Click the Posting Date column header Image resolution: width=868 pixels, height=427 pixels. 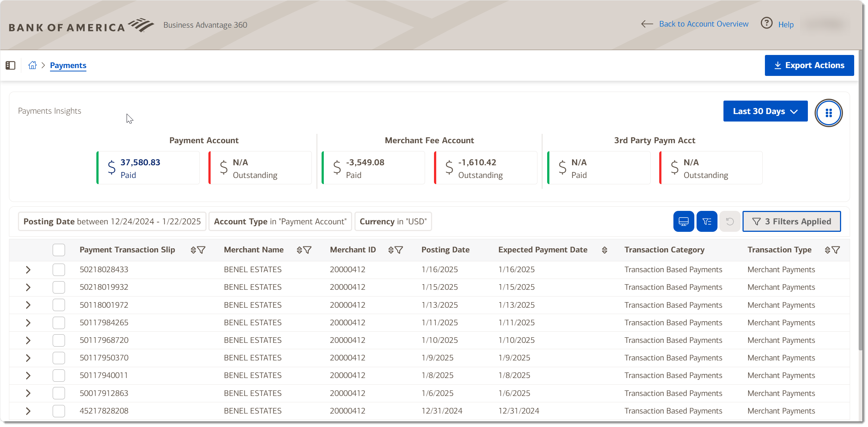click(446, 250)
